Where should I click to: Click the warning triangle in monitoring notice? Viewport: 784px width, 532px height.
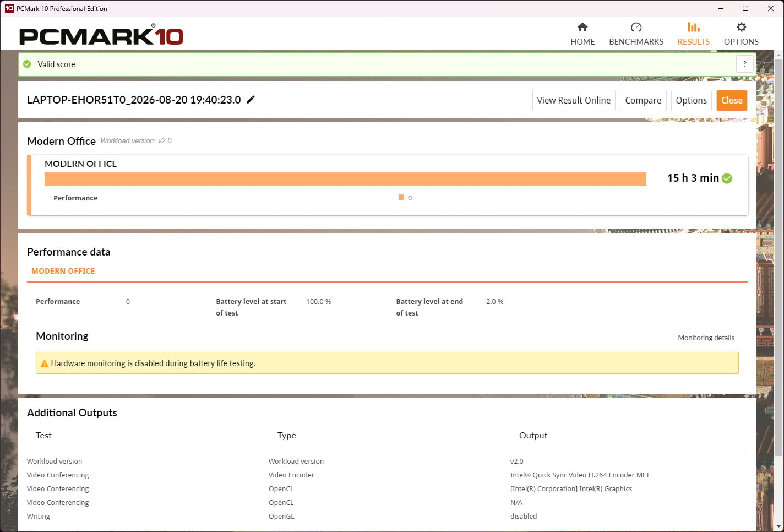coord(45,363)
